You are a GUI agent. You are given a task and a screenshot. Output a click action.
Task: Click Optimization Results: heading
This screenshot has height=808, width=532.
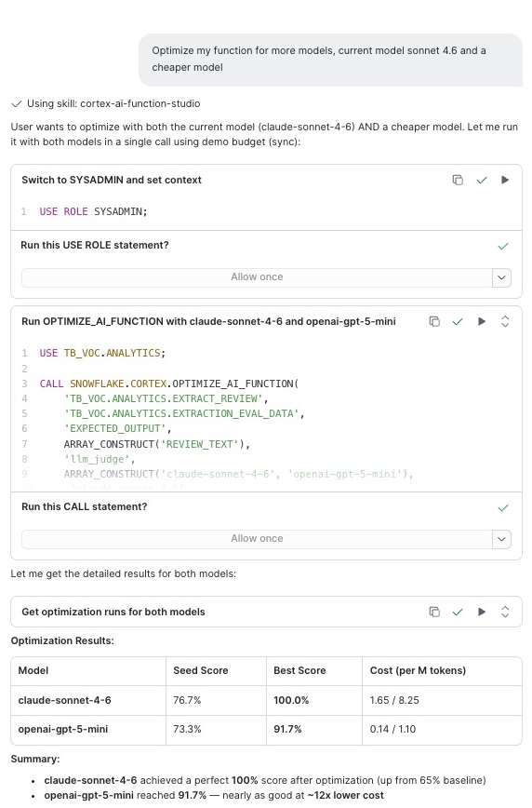tap(62, 641)
